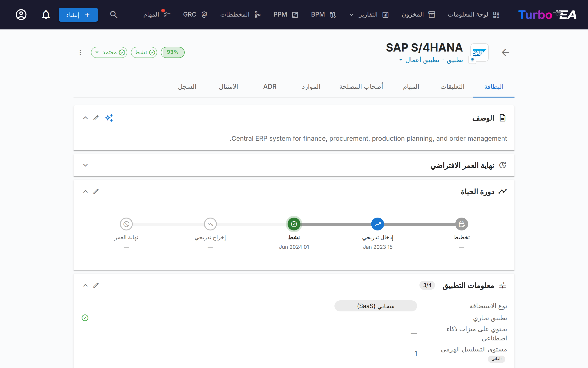Select the إخراج تدريجي lifecycle stage marker
This screenshot has height=368, width=588.
click(x=210, y=224)
